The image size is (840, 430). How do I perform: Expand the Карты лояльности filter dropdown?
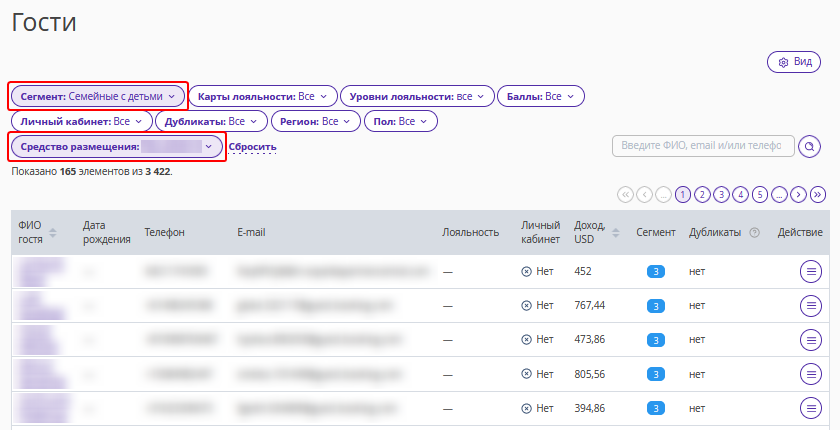point(263,96)
